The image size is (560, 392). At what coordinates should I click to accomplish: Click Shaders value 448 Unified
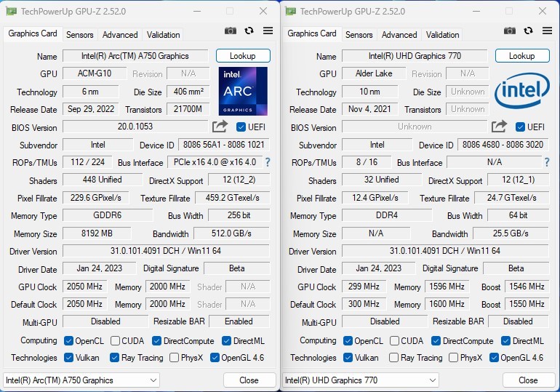(103, 180)
